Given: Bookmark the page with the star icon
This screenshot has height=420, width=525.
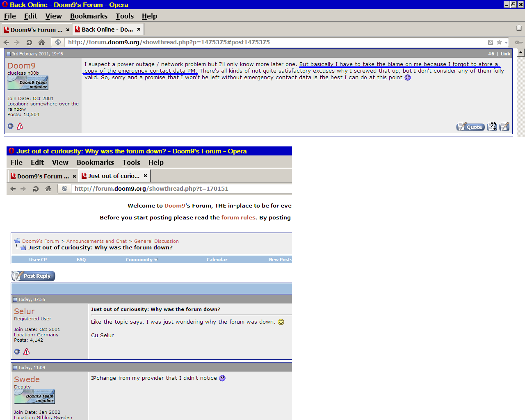Looking at the screenshot, I should (499, 42).
